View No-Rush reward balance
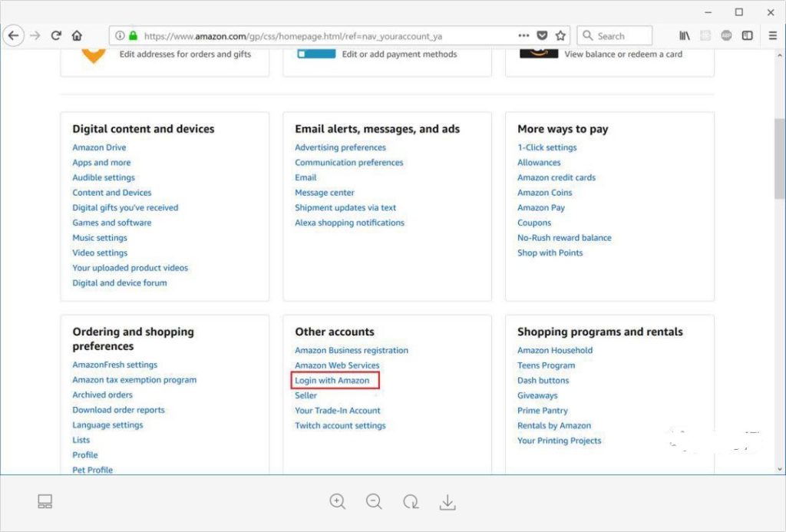The width and height of the screenshot is (786, 532). tap(564, 238)
